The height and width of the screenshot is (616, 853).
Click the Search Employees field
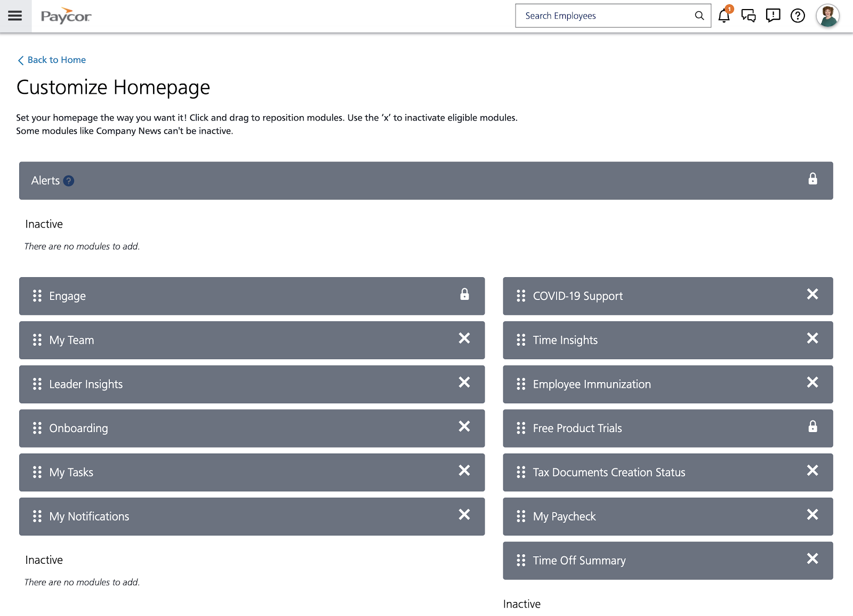pos(613,16)
